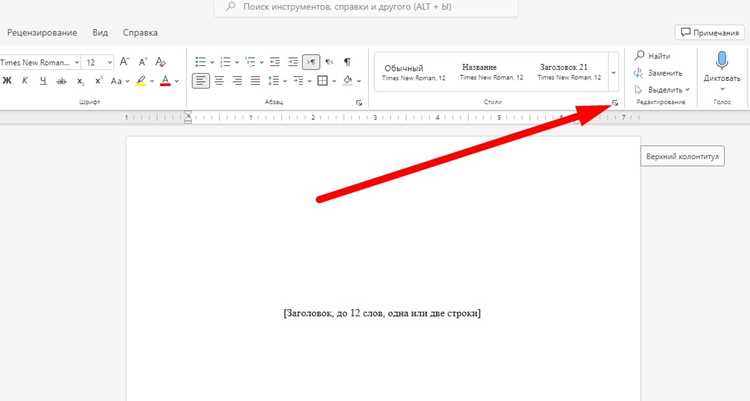Click the ruler indent marker
Image resolution: width=750 pixels, height=401 pixels.
pos(188,117)
